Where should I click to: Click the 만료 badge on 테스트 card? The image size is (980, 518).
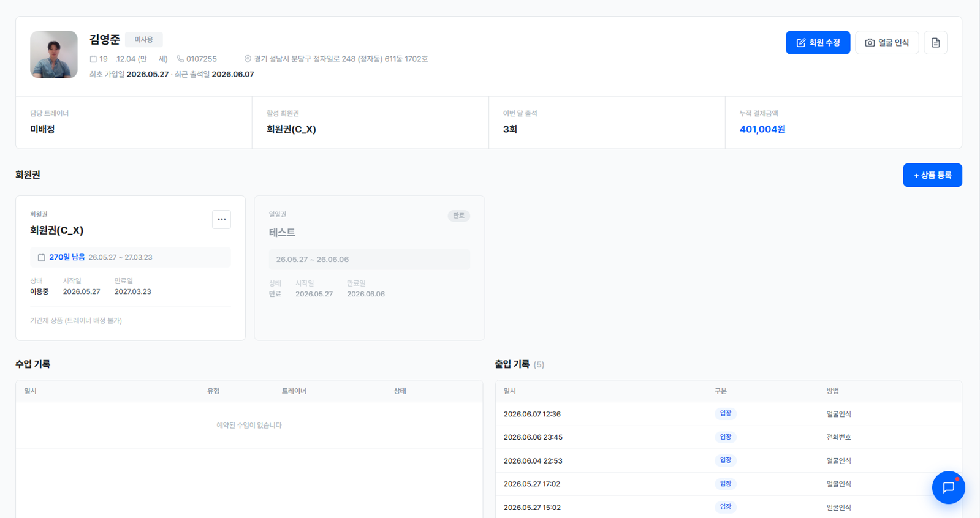(458, 216)
